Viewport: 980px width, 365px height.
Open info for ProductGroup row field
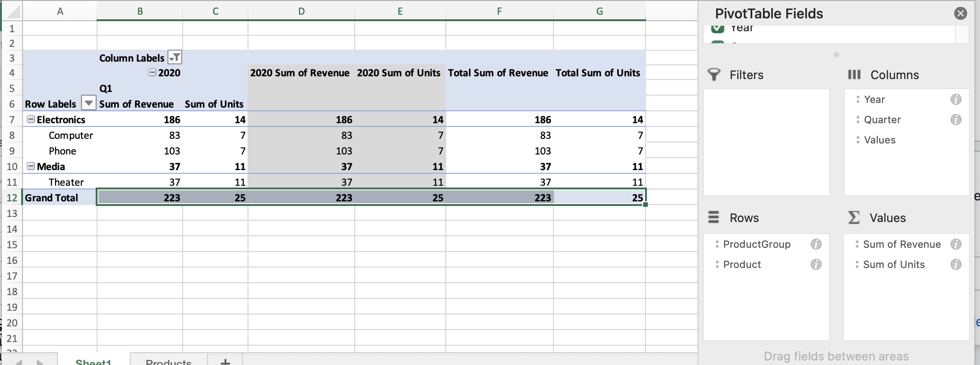click(816, 244)
